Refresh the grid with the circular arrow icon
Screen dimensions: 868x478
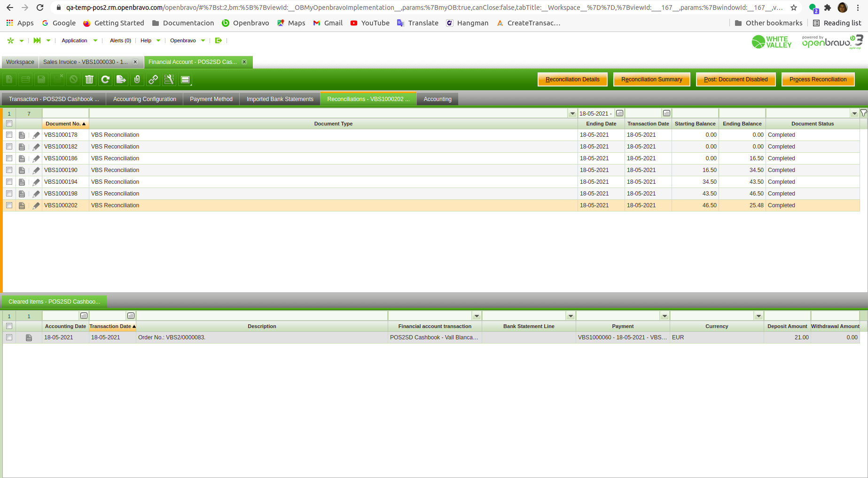tap(105, 79)
